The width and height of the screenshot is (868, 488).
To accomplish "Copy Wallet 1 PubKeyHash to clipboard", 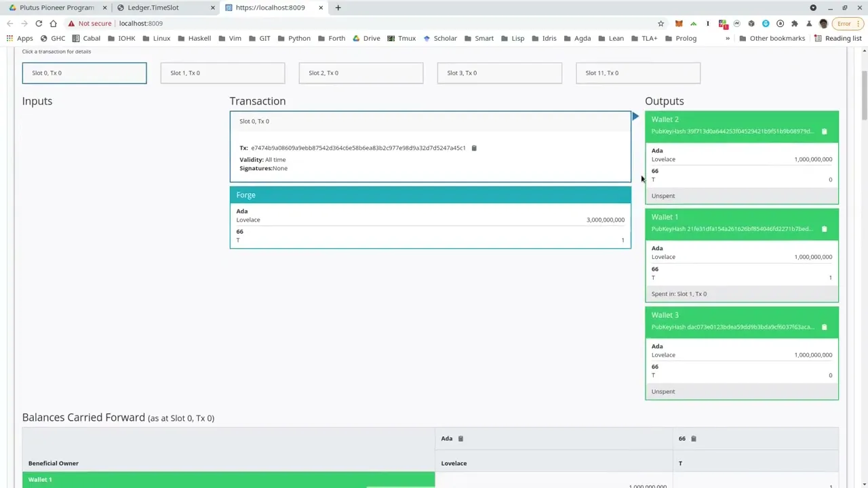I will click(824, 228).
